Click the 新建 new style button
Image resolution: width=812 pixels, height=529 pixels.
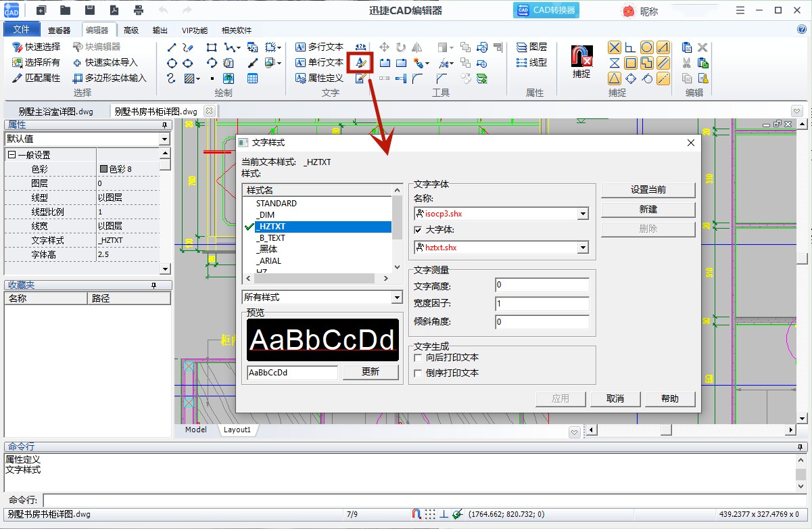(x=647, y=209)
